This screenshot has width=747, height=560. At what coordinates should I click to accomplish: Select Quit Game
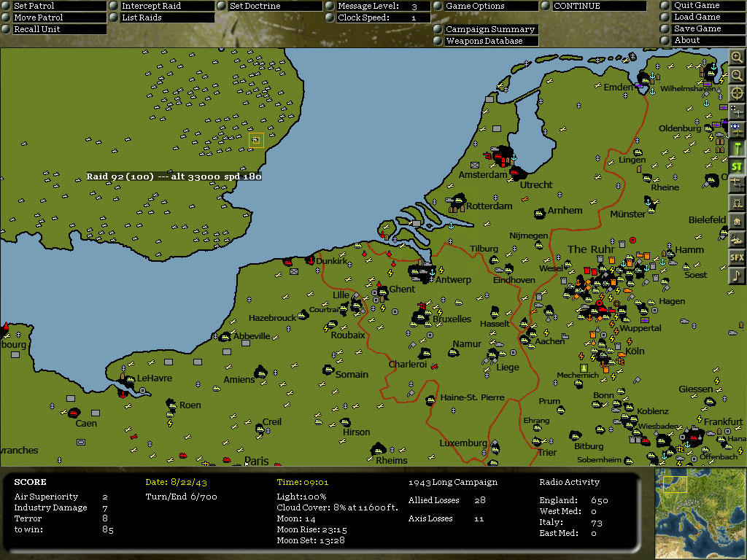tap(703, 5)
